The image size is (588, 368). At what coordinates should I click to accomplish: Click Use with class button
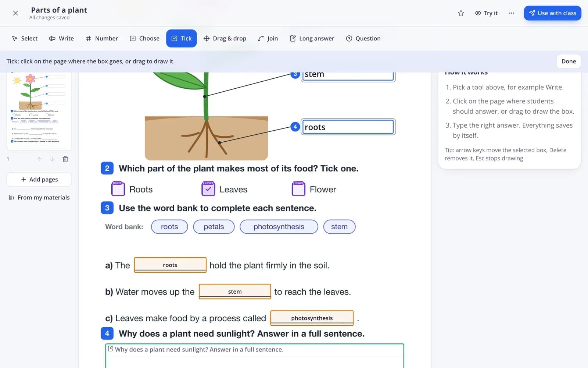(552, 13)
